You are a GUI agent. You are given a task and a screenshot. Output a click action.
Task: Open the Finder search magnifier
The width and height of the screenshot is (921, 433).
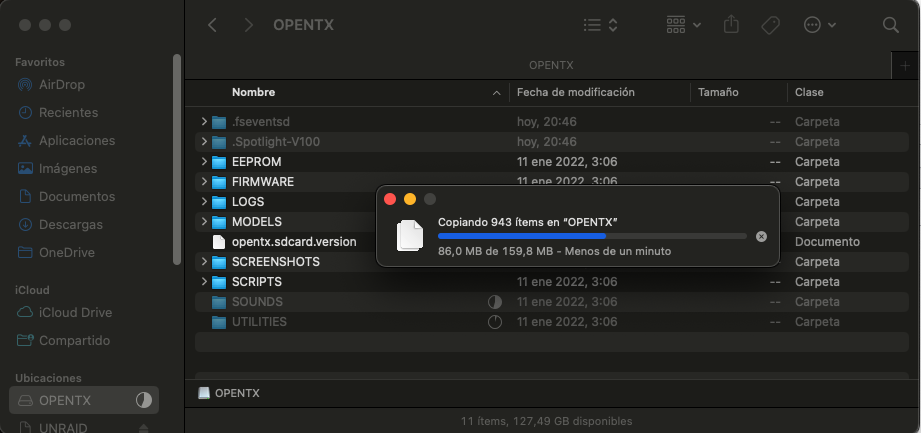pyautogui.click(x=890, y=25)
